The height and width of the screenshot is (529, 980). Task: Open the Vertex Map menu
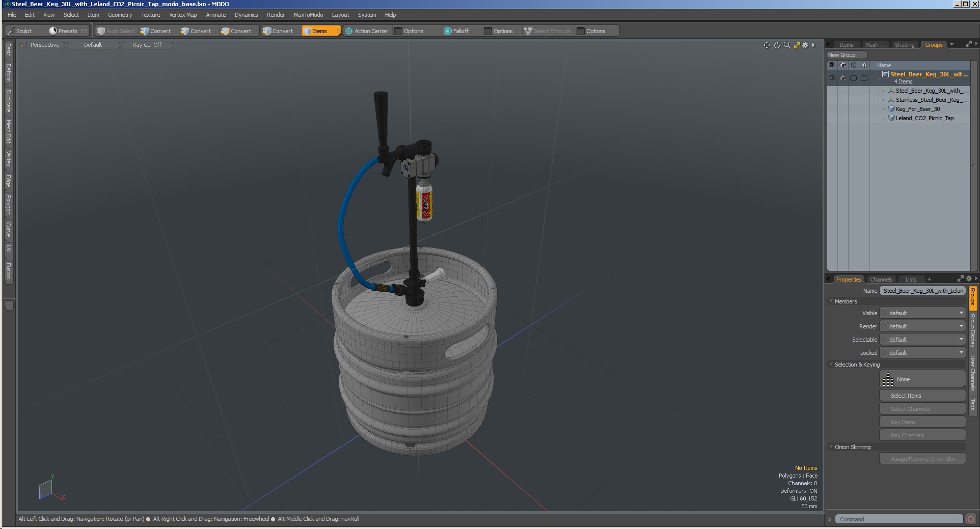(183, 15)
